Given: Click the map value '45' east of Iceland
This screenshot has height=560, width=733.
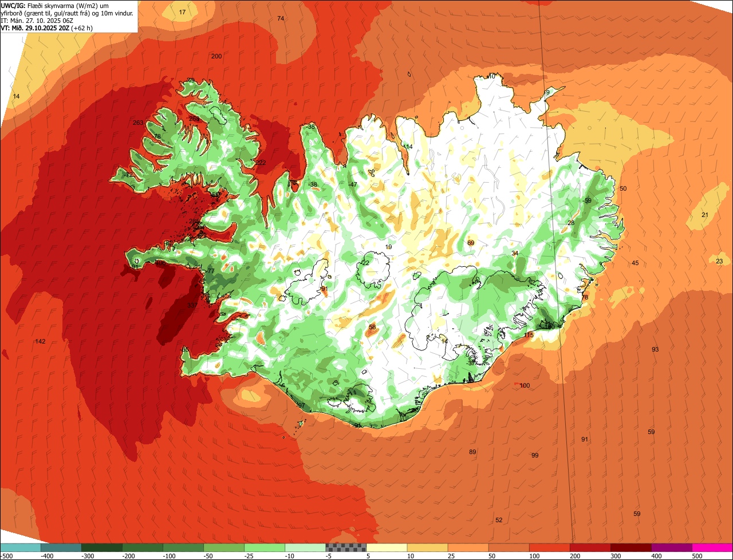Looking at the screenshot, I should coord(635,263).
